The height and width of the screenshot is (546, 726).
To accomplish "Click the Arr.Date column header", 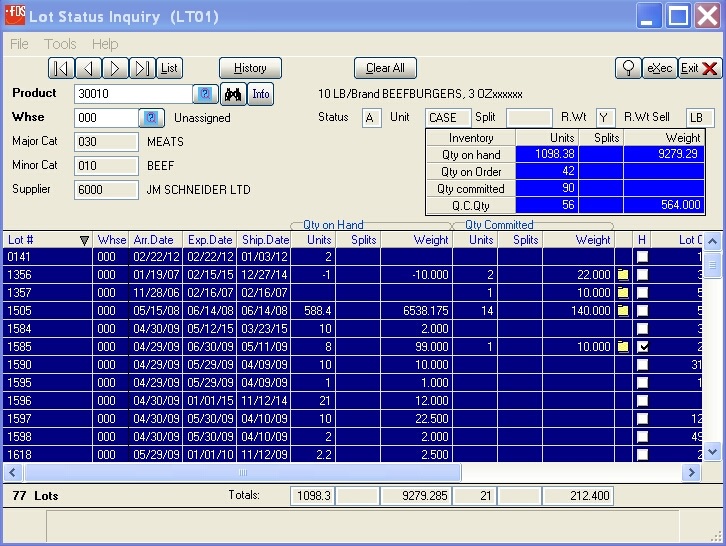I will coord(156,240).
